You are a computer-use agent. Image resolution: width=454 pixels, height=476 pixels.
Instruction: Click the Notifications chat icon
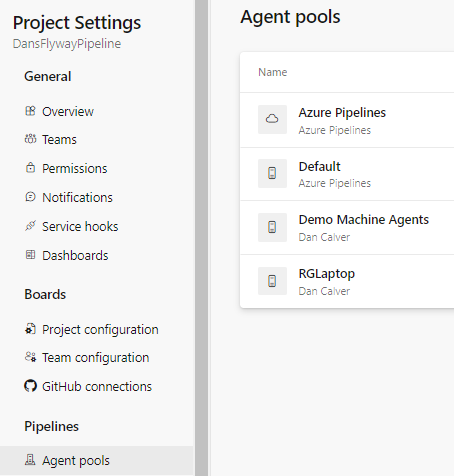click(x=30, y=197)
